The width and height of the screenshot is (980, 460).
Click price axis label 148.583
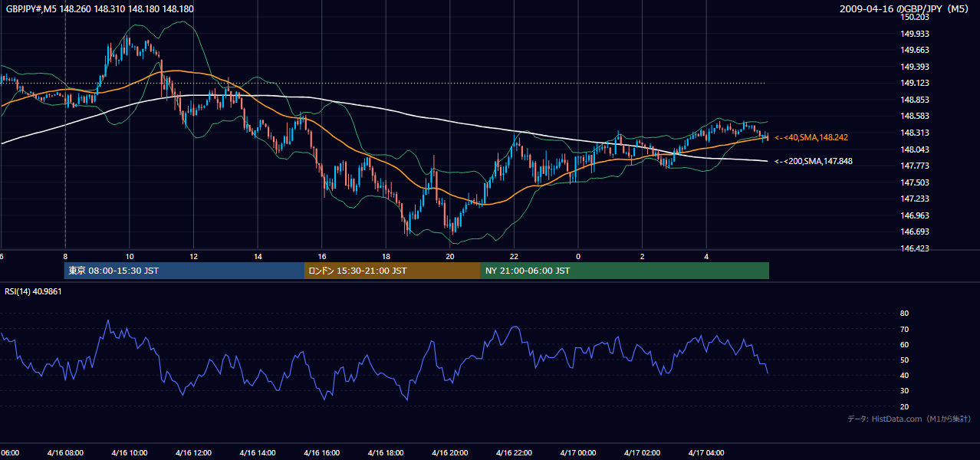point(914,117)
